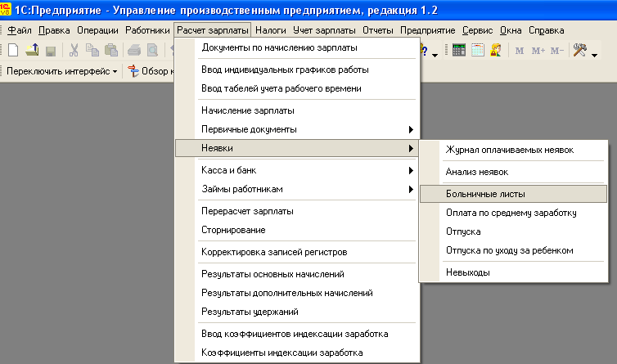The height and width of the screenshot is (364, 617).
Task: Click the user with lock icon
Action: click(496, 50)
